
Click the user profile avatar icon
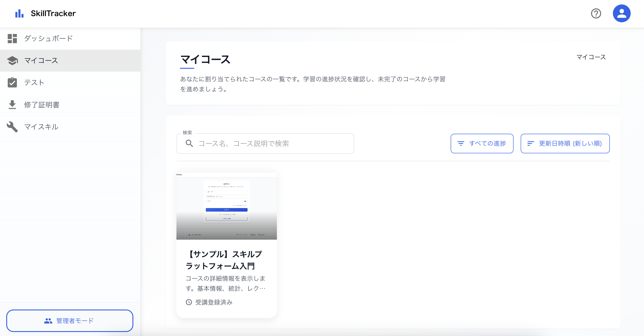point(622,13)
